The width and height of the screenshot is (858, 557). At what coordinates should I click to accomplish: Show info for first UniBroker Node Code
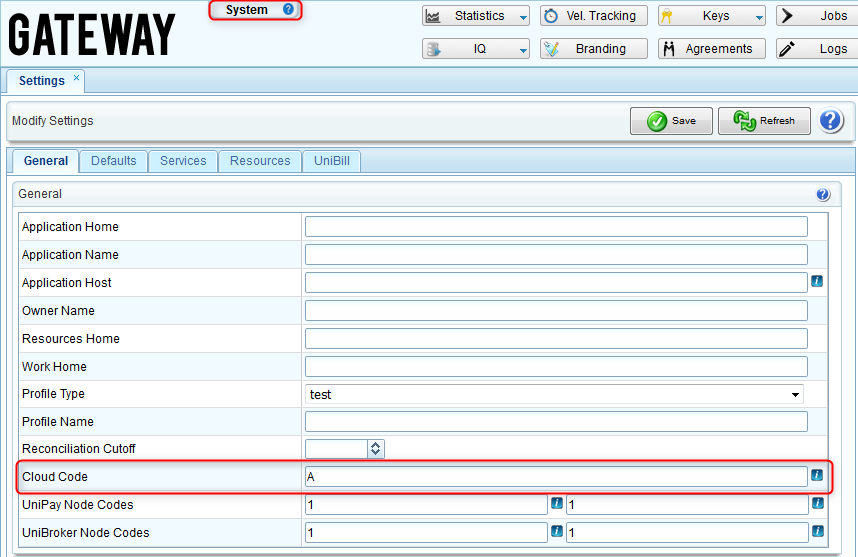coord(556,531)
